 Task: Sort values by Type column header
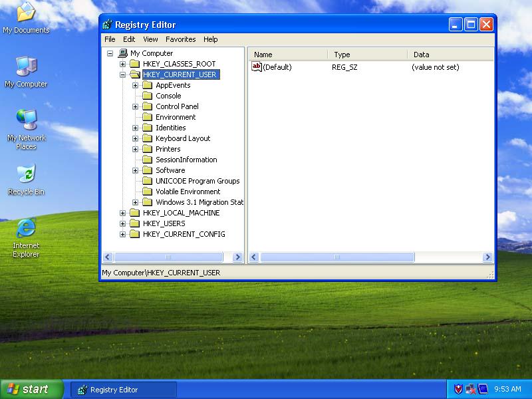coord(368,55)
